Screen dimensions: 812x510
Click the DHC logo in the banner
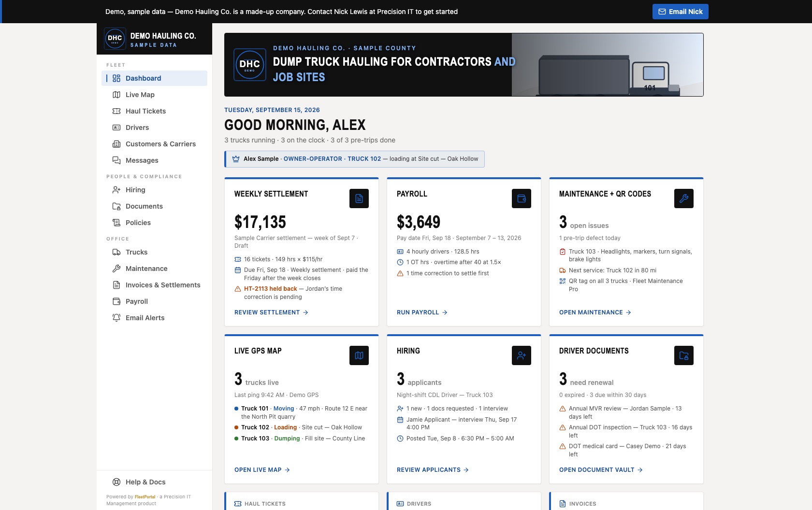click(250, 64)
